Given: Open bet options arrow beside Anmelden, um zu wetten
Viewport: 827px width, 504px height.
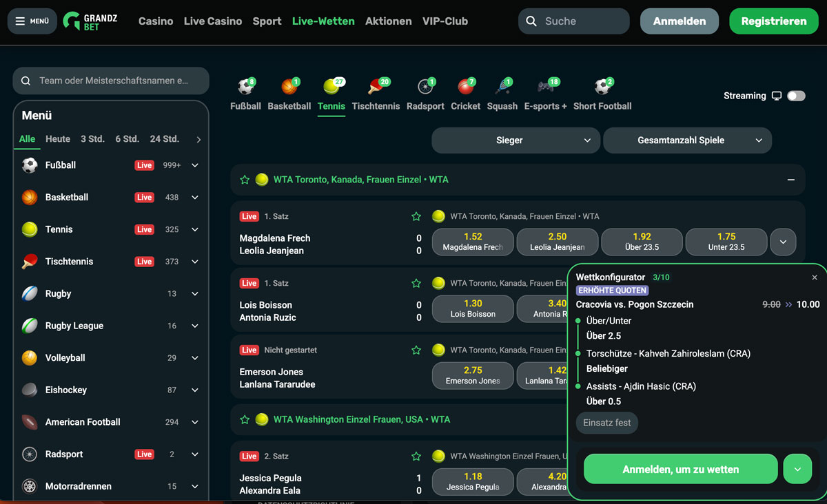Looking at the screenshot, I should click(797, 470).
